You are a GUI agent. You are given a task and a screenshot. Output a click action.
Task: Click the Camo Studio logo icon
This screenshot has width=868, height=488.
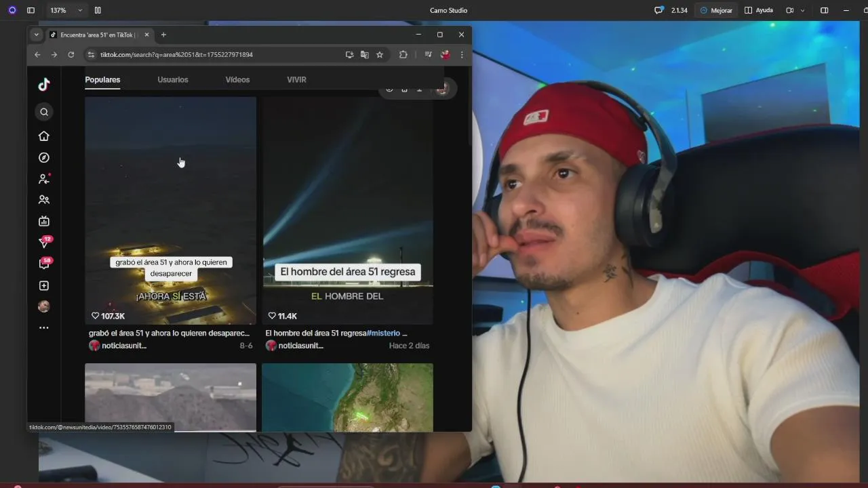pyautogui.click(x=12, y=10)
